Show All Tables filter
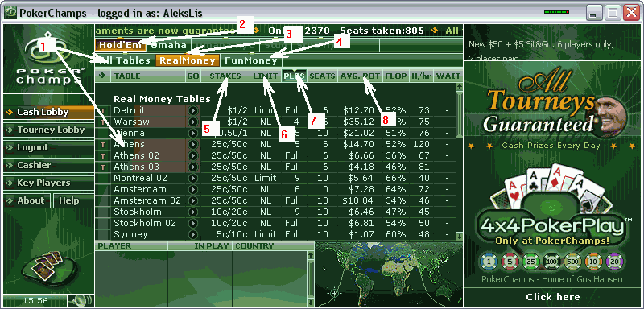This screenshot has width=644, height=309. coord(125,60)
